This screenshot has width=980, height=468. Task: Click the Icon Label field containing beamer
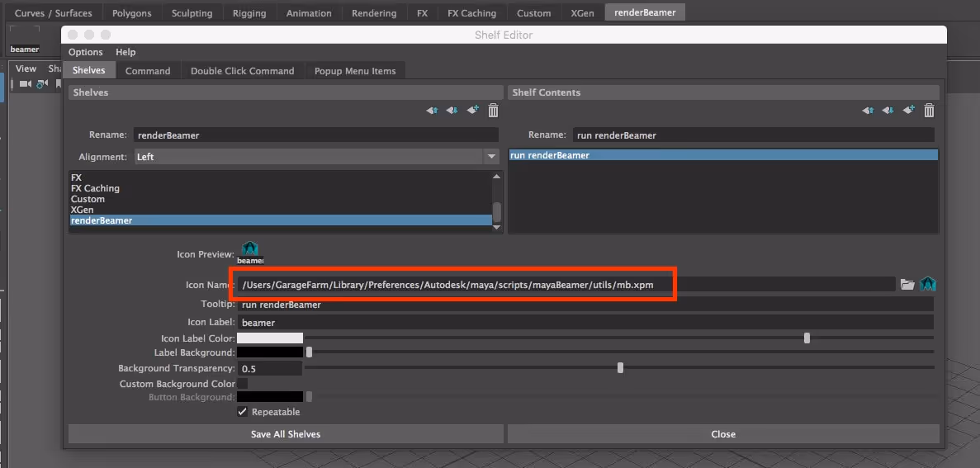585,323
